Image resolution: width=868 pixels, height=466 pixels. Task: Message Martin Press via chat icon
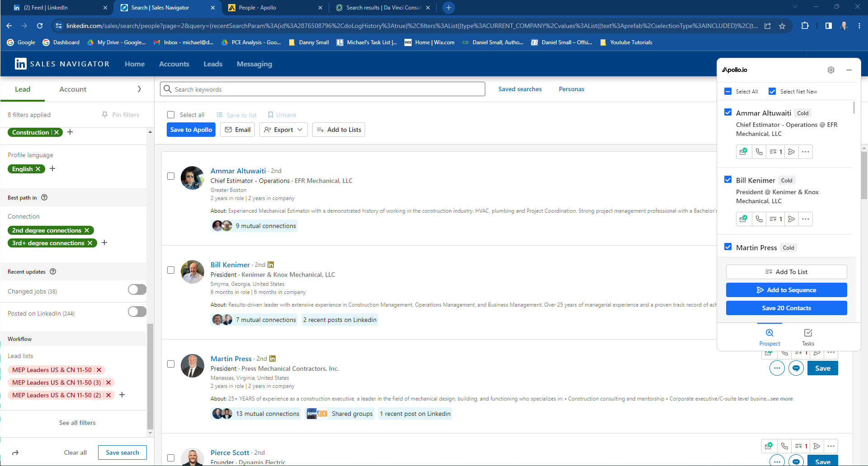coord(796,368)
